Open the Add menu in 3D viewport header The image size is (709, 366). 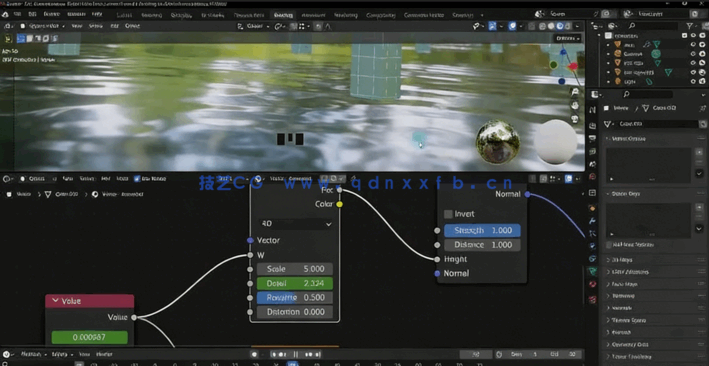[x=114, y=26]
